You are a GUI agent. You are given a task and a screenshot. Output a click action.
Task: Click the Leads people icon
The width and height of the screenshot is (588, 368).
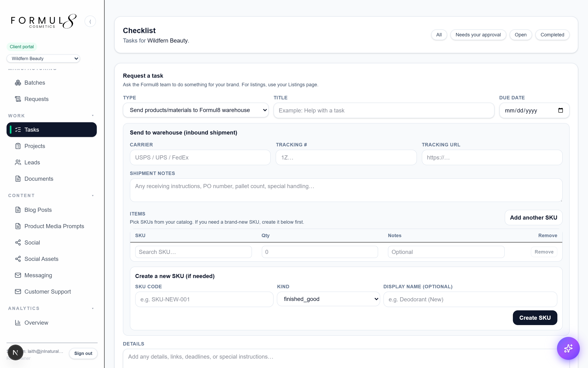click(18, 162)
